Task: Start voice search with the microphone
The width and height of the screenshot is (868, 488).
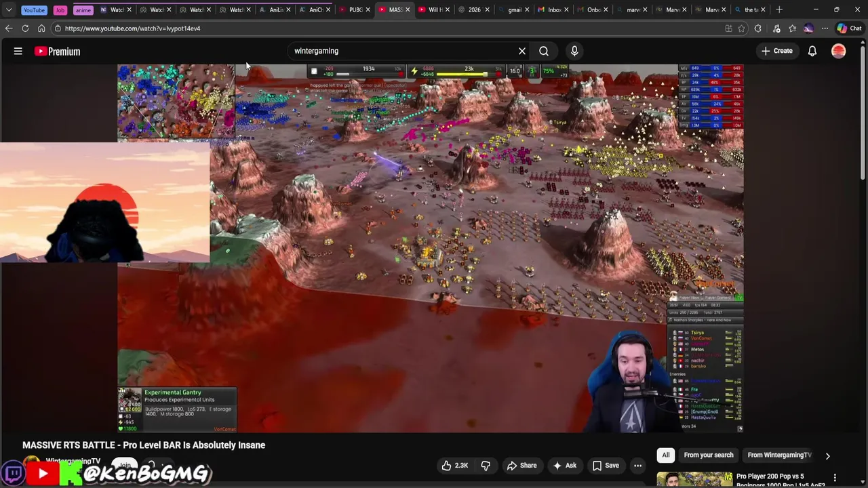Action: pos(574,51)
